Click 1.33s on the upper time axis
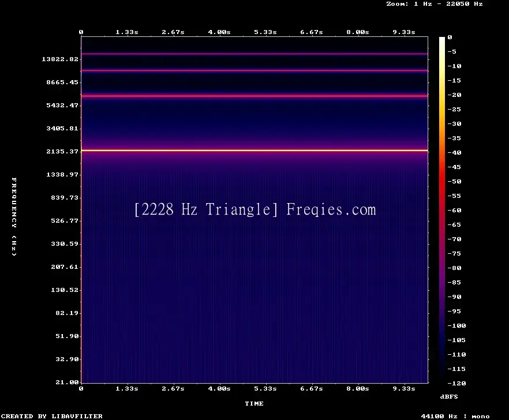This screenshot has height=420, width=509. [x=127, y=32]
